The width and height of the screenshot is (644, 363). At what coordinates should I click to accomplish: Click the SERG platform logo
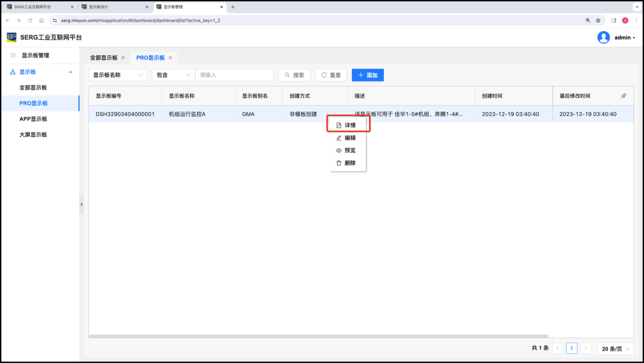point(12,37)
